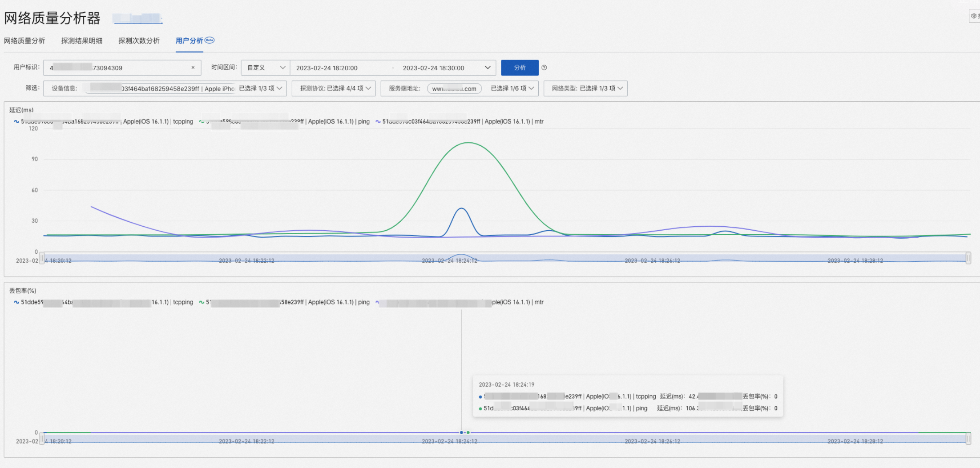
Task: Toggle mtr series in 丢包率 chart legend
Action: (x=460, y=302)
